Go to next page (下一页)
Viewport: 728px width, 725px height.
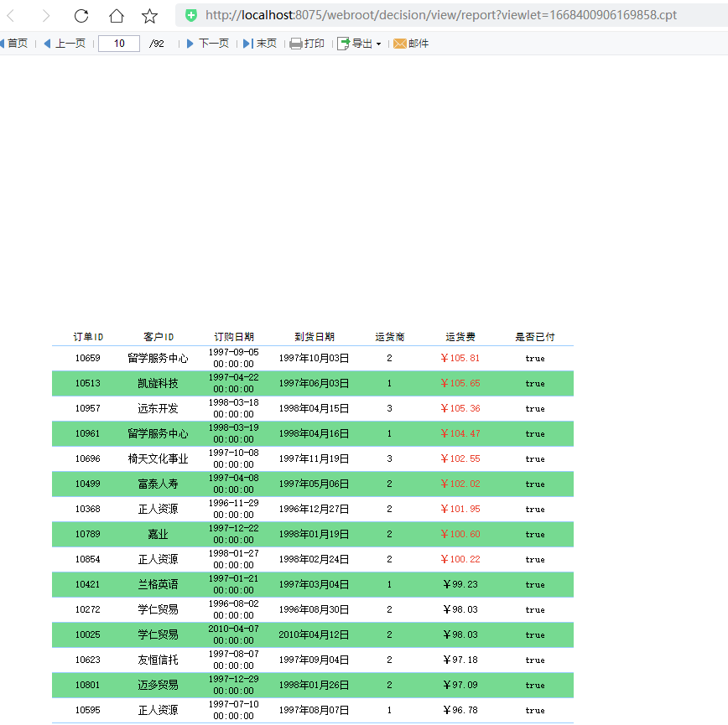pos(207,44)
